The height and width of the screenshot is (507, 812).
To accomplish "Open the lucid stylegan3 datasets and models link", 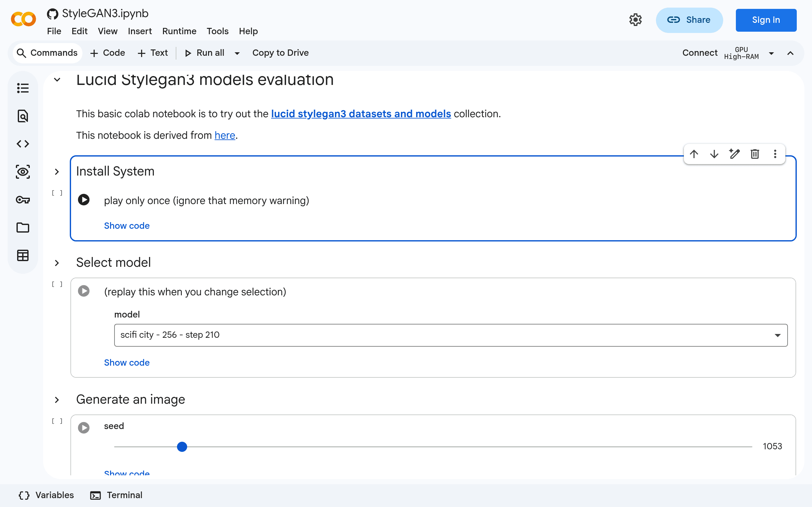I will pos(361,114).
